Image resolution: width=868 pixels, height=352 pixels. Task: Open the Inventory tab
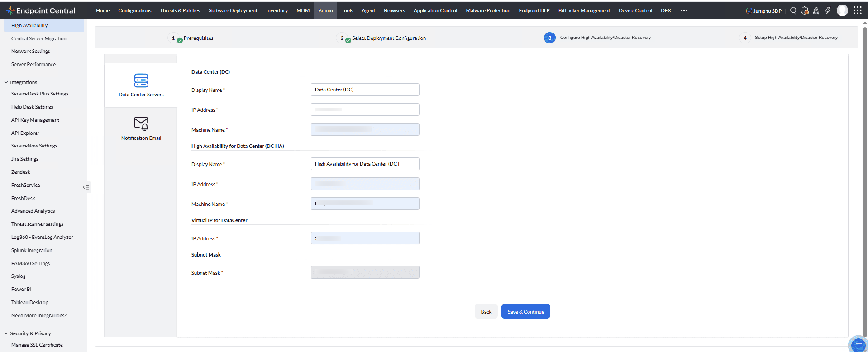point(277,10)
